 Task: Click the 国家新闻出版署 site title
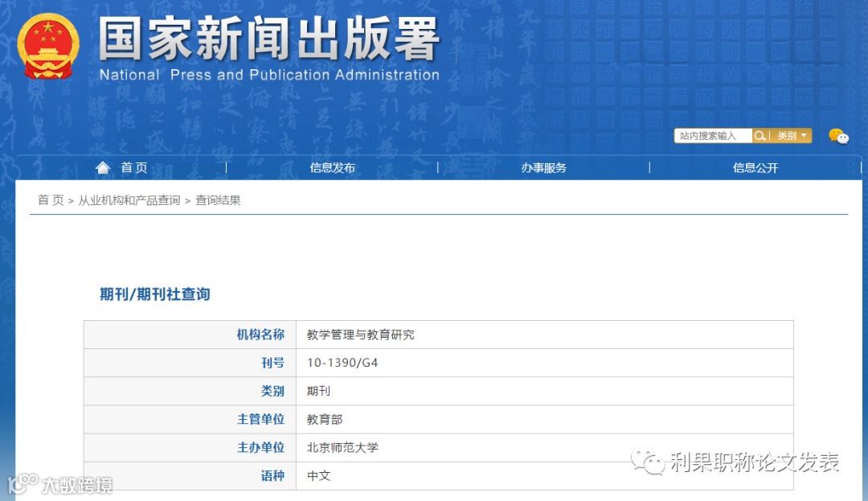(269, 38)
